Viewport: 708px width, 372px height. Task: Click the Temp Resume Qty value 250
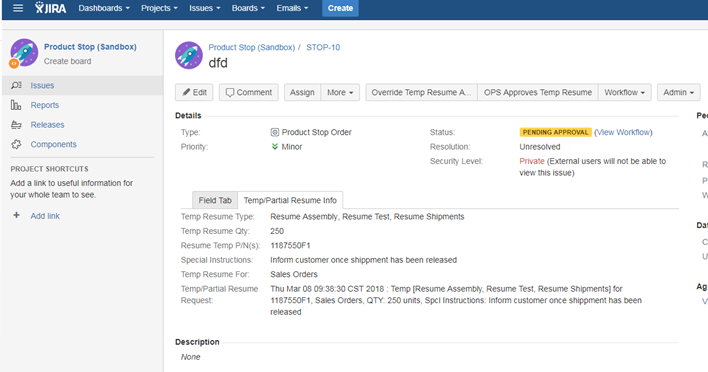[x=277, y=231]
